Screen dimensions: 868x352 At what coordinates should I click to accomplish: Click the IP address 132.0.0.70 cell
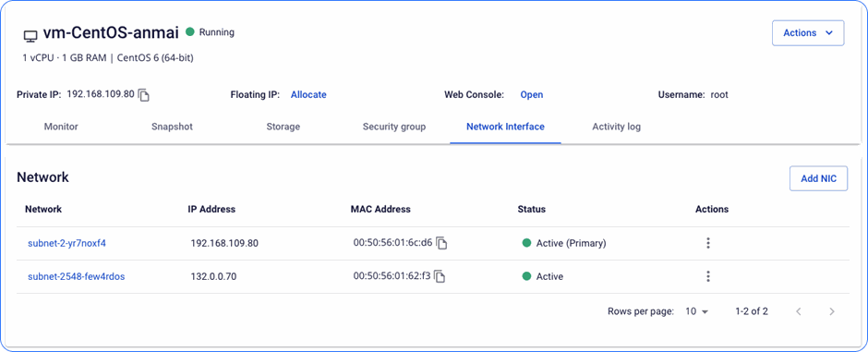[x=213, y=277]
